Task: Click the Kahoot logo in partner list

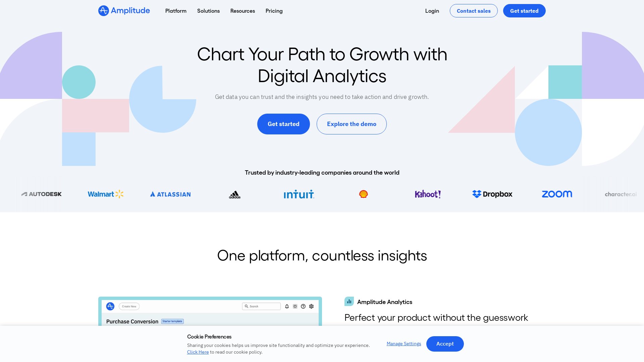Action: (x=428, y=194)
